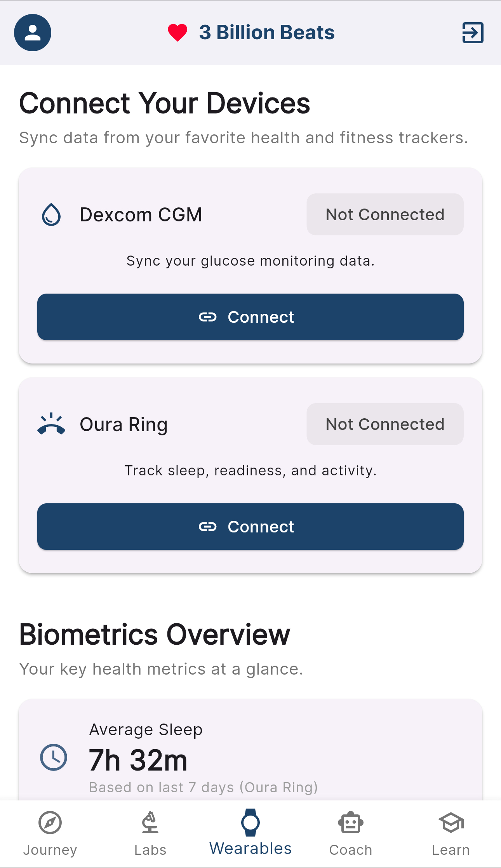The height and width of the screenshot is (868, 501).
Task: Click the robot icon for Coach
Action: (351, 820)
